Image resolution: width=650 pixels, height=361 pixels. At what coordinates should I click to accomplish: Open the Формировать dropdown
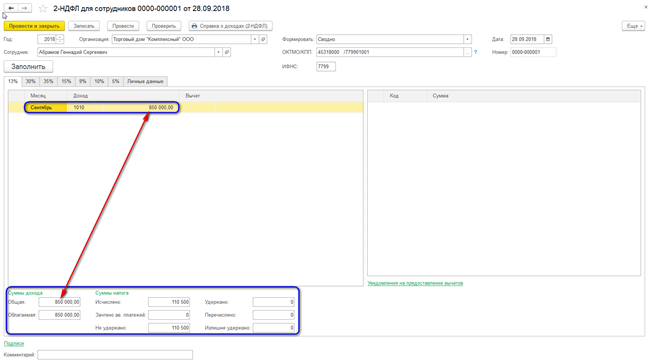click(467, 39)
